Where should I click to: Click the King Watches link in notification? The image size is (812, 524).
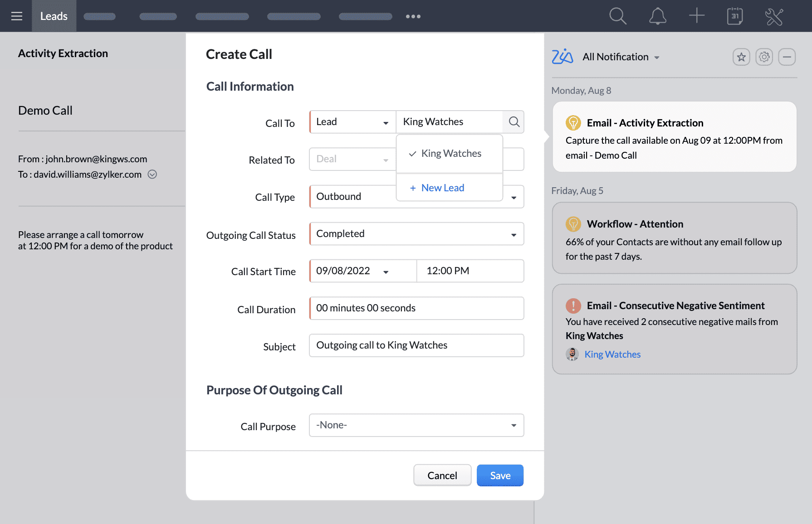click(x=612, y=354)
